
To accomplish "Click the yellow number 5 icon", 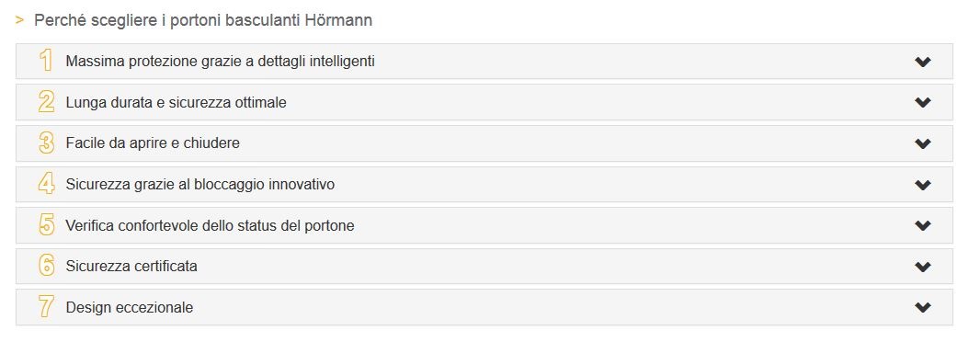I will [46, 225].
